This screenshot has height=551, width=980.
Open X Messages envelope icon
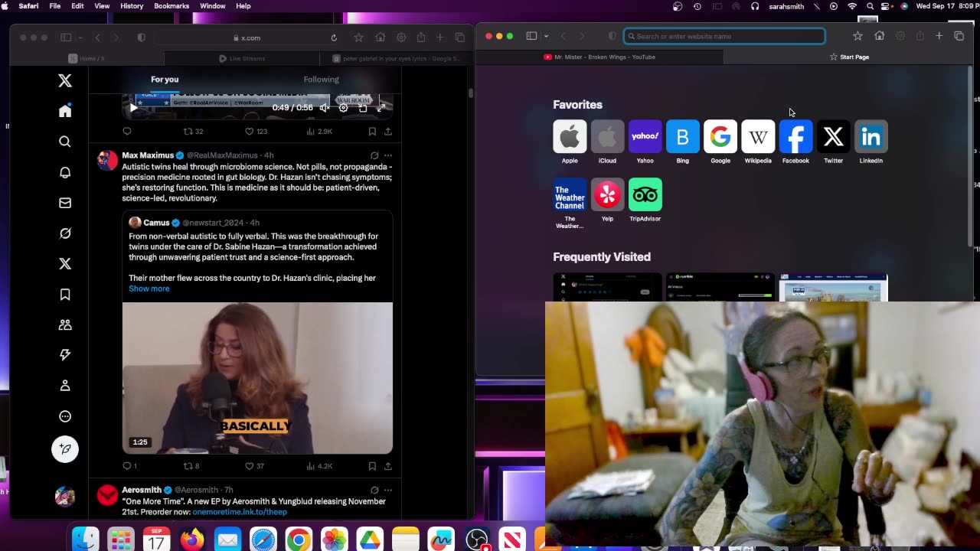[x=65, y=203]
